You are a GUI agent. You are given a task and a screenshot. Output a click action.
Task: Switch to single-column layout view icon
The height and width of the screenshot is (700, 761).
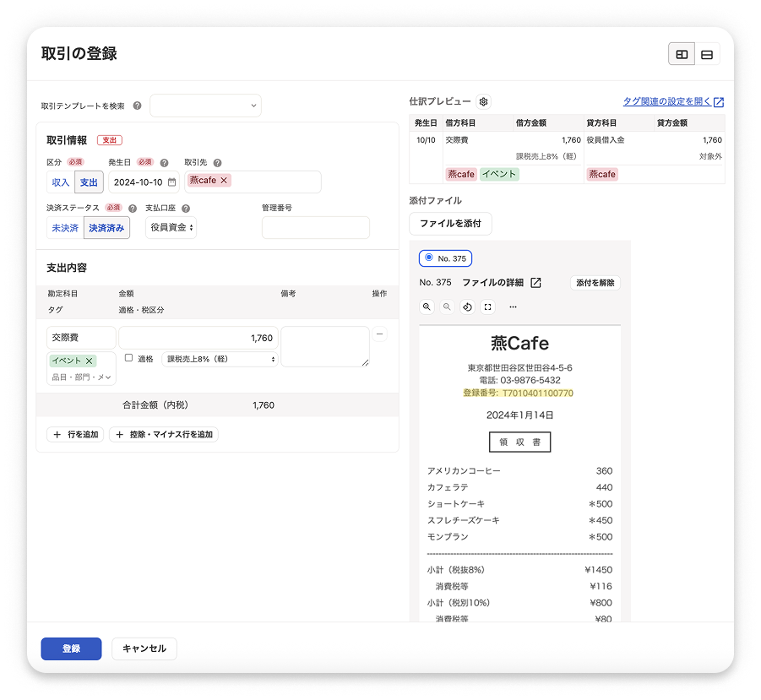tap(707, 54)
